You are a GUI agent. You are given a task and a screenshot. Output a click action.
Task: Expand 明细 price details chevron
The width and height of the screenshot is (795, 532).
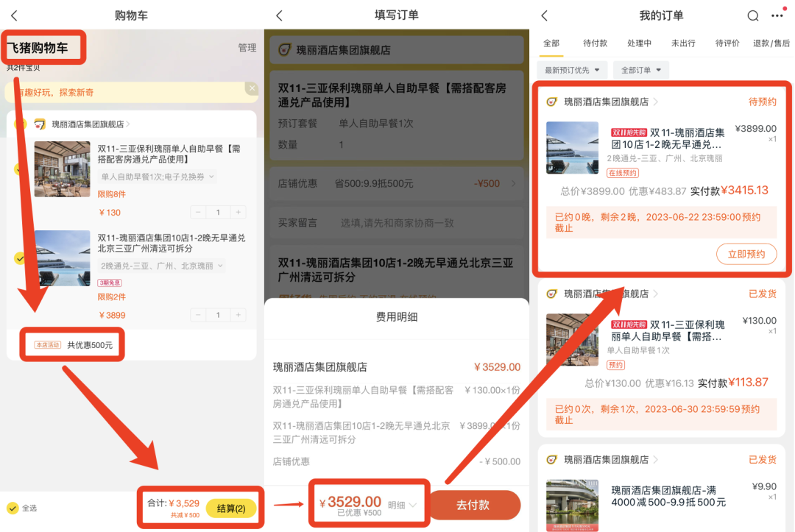tap(412, 506)
